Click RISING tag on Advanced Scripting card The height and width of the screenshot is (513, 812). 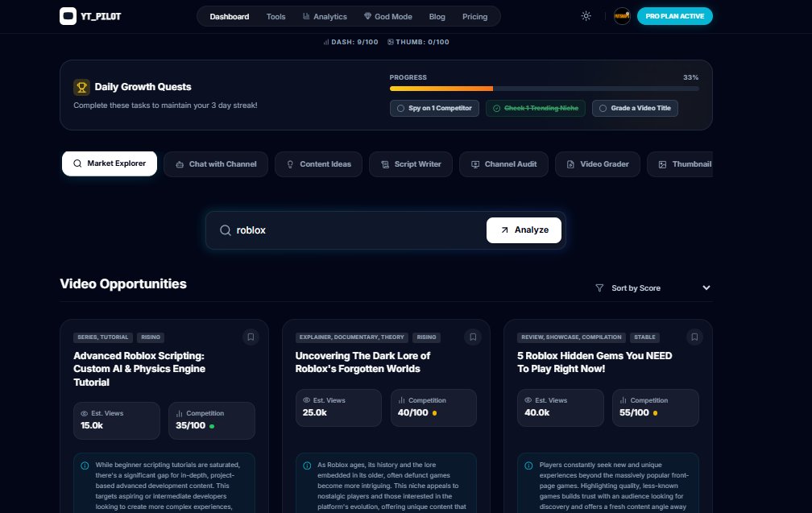tap(151, 337)
